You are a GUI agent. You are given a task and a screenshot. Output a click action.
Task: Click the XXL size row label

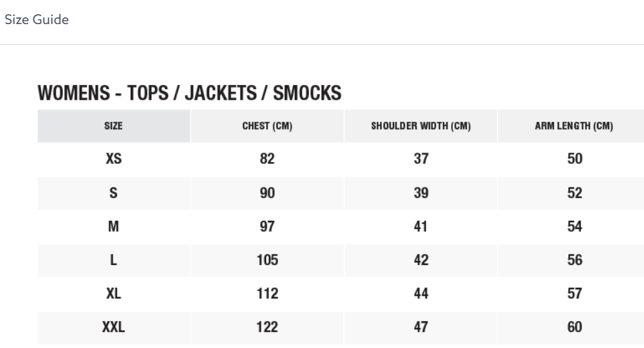(113, 327)
